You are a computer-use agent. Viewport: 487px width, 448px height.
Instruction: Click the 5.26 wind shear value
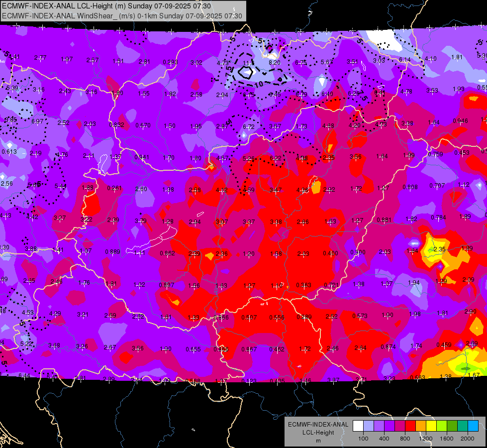248,159
